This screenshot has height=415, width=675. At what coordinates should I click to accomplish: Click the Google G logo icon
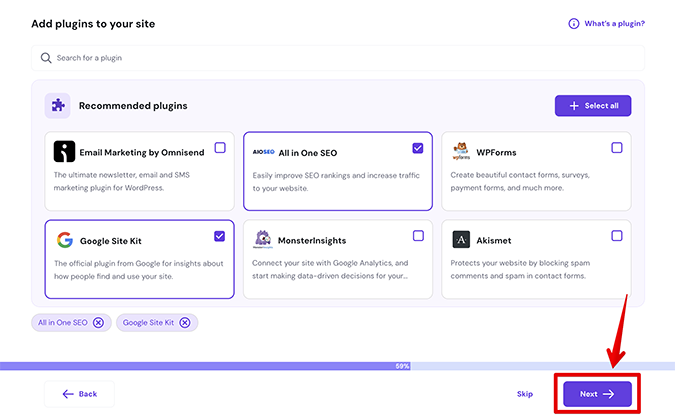coord(65,240)
